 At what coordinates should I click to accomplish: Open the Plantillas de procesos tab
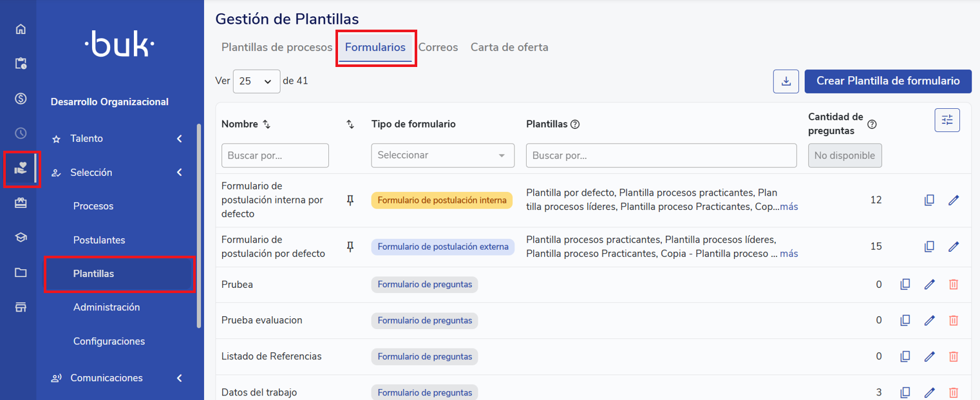point(277,47)
